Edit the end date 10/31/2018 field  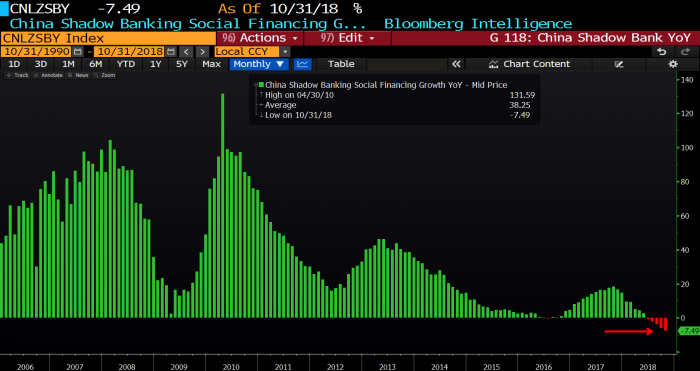[x=129, y=52]
